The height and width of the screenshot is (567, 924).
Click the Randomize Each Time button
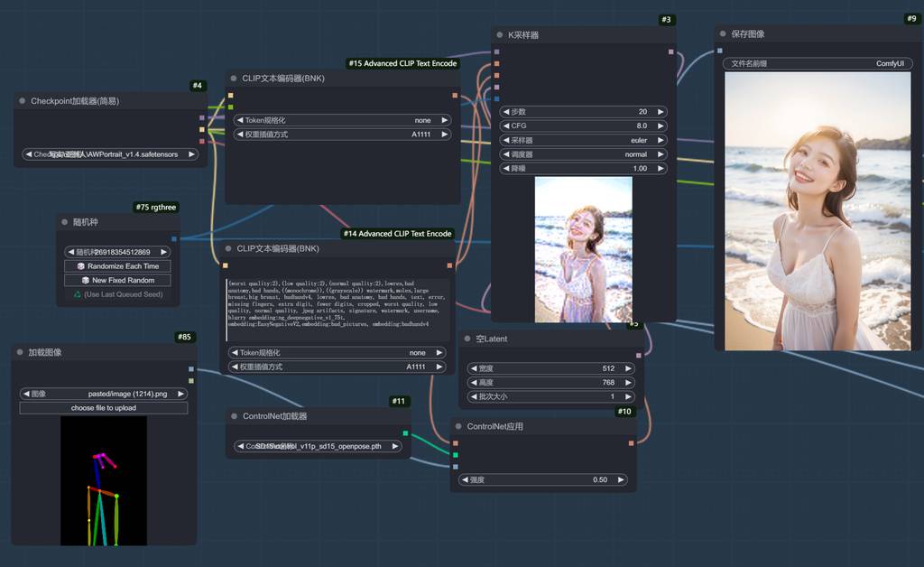click(117, 266)
